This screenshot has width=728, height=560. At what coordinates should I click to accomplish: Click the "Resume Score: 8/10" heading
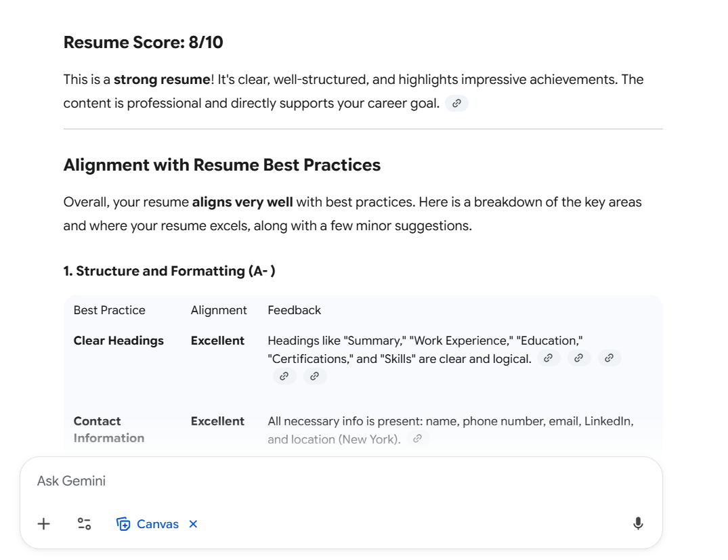point(143,43)
